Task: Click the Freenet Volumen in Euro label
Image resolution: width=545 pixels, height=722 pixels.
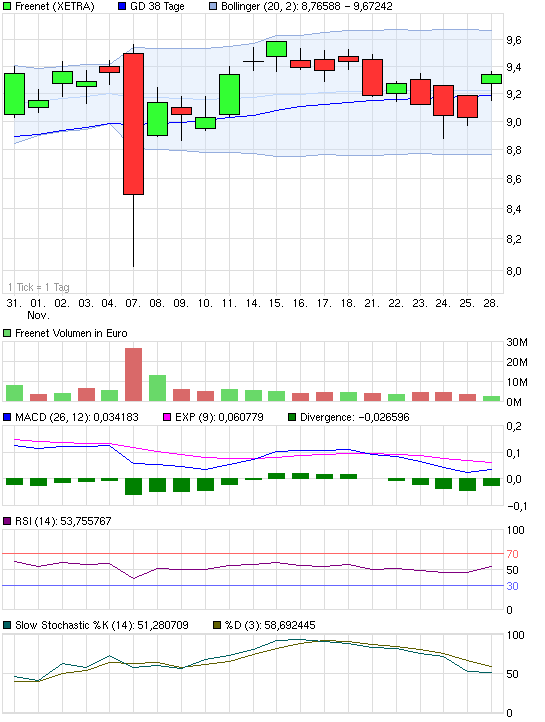Action: tap(71, 333)
